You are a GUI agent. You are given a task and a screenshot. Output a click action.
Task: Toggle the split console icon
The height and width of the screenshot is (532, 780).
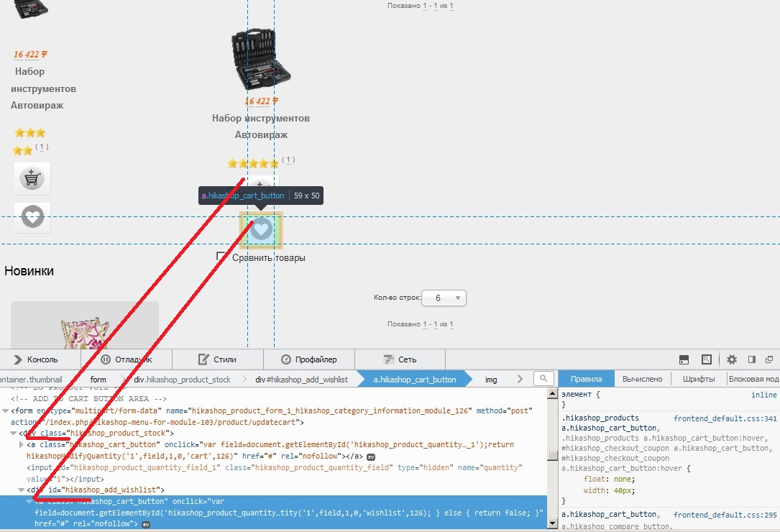(x=684, y=359)
